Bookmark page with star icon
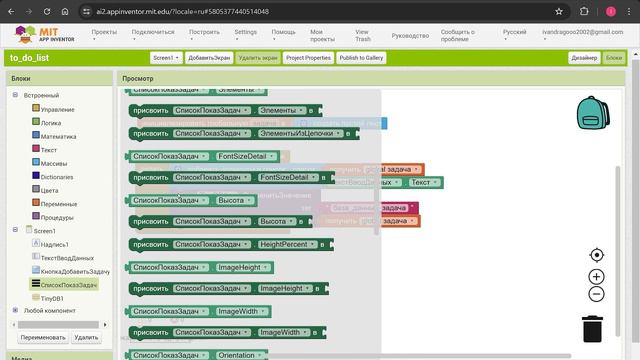 559,11
